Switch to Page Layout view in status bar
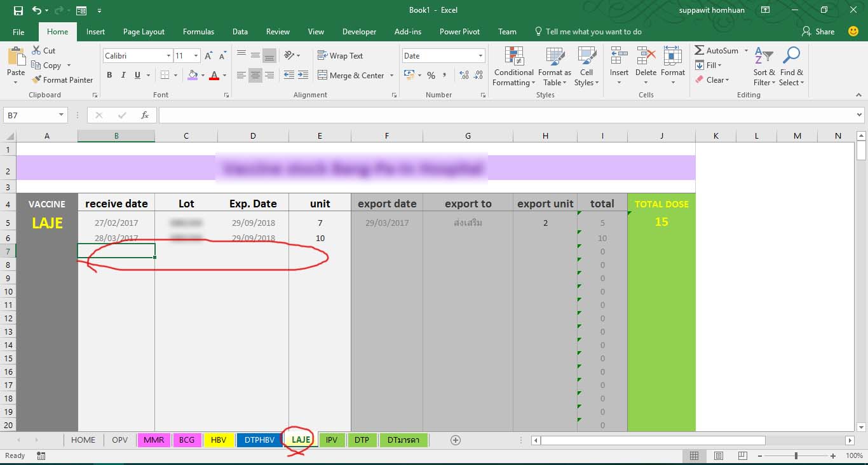 tap(718, 455)
